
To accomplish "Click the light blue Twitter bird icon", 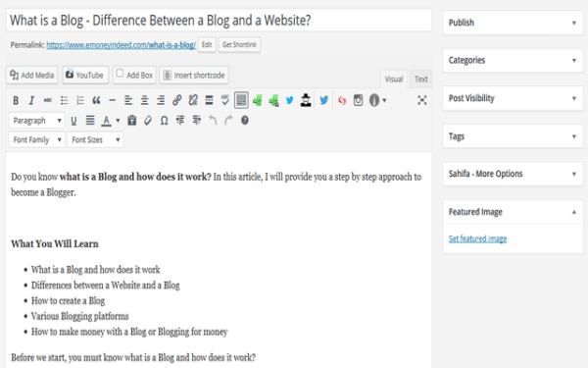I will [289, 100].
